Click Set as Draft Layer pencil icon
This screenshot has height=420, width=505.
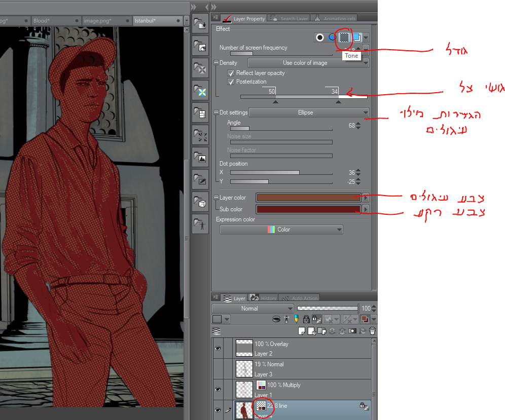[296, 319]
